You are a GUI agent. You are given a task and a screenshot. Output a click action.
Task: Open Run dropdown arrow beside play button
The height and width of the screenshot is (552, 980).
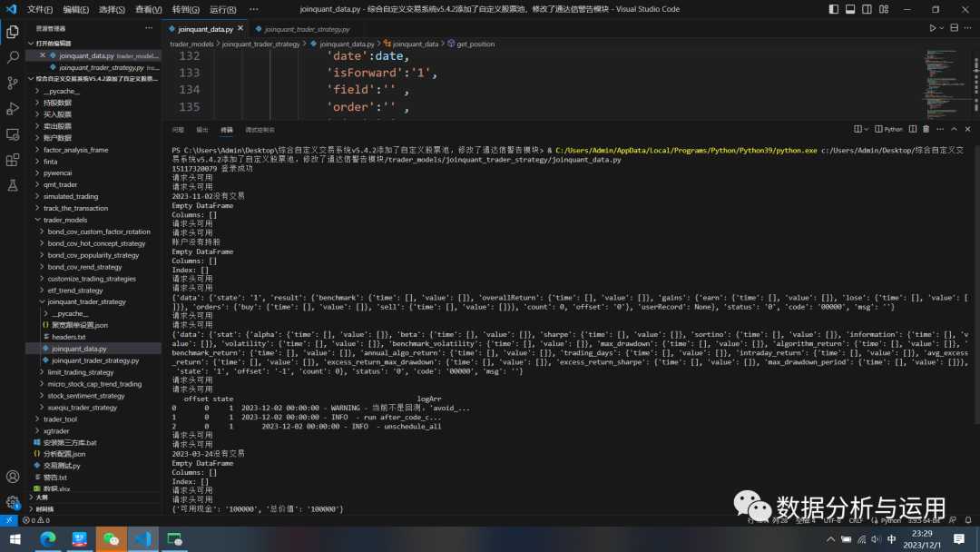coord(941,28)
